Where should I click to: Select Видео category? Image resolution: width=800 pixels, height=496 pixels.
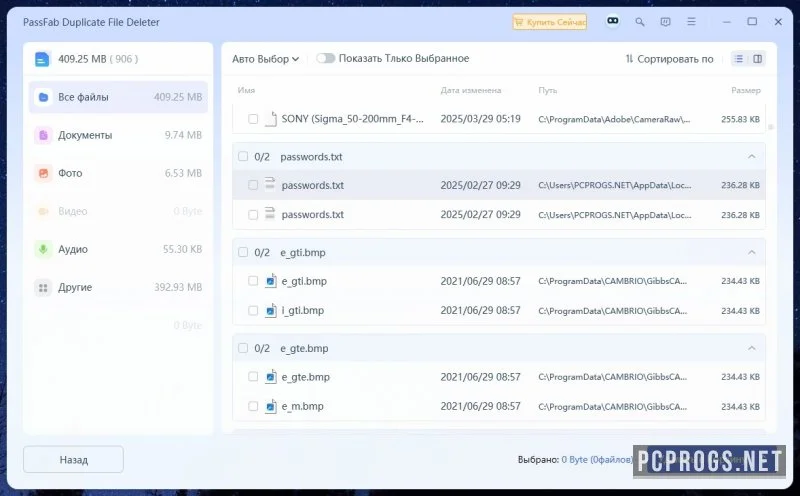[x=118, y=211]
